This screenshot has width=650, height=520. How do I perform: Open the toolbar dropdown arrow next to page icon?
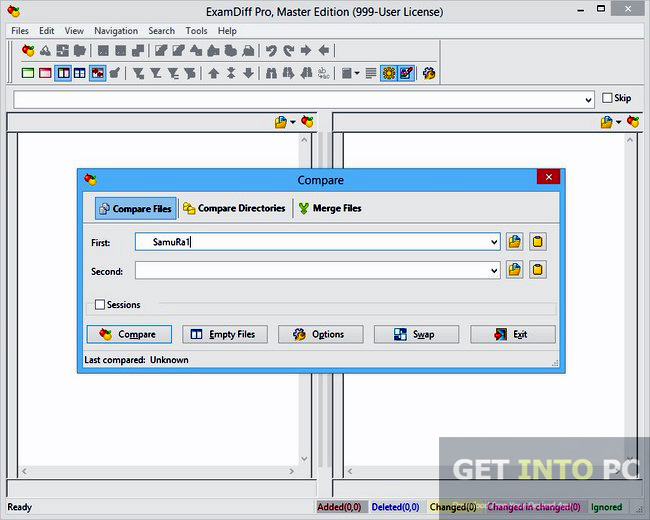pyautogui.click(x=357, y=73)
